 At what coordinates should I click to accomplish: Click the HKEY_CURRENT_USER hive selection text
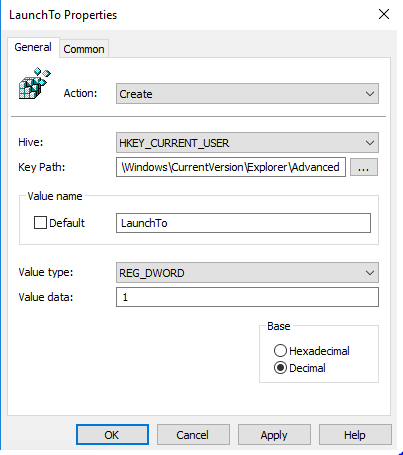(174, 143)
